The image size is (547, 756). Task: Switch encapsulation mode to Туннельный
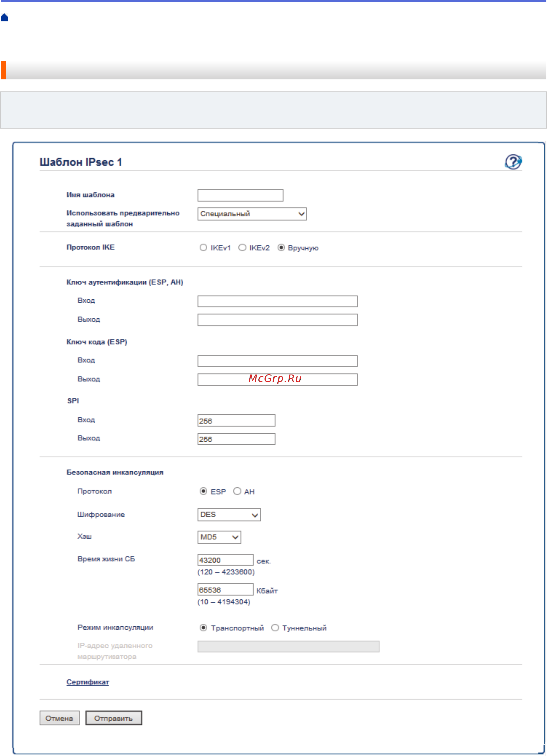(275, 628)
